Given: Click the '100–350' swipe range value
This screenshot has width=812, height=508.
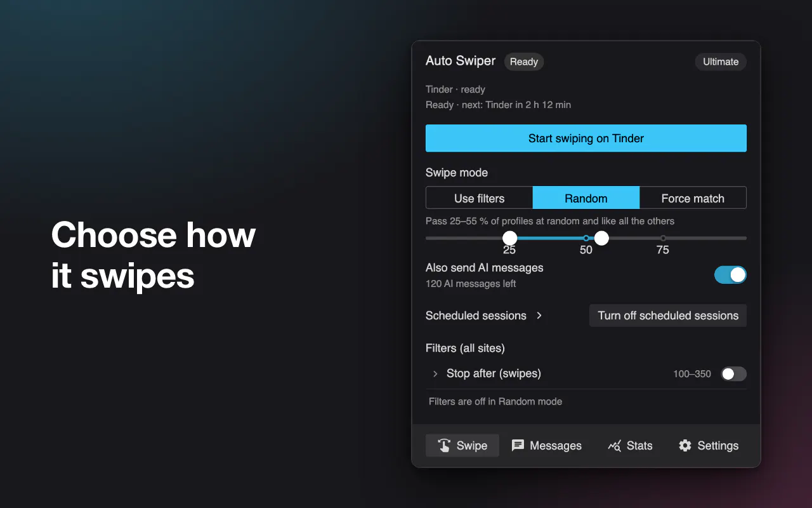Looking at the screenshot, I should (x=692, y=374).
